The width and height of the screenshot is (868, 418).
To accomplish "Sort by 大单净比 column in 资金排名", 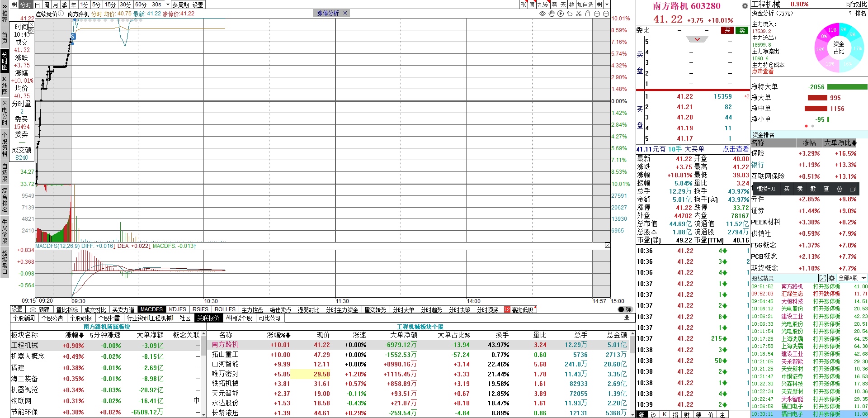I will [x=840, y=143].
